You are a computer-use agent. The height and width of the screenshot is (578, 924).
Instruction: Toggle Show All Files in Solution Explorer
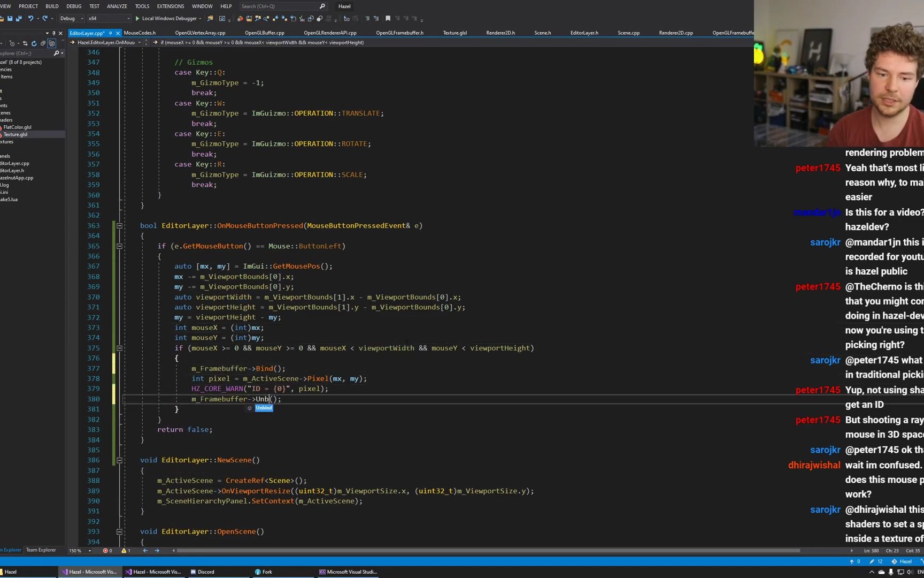[x=52, y=44]
